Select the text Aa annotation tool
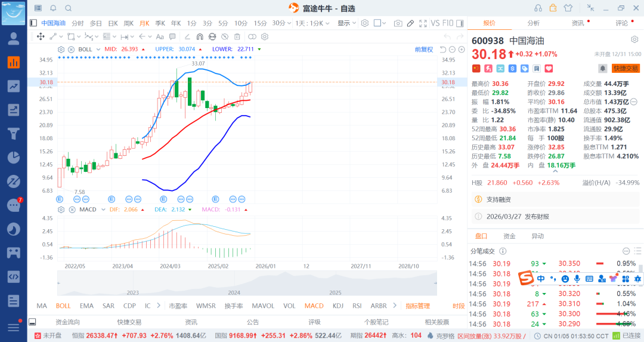Image resolution: width=644 pixels, height=342 pixels. point(160,36)
